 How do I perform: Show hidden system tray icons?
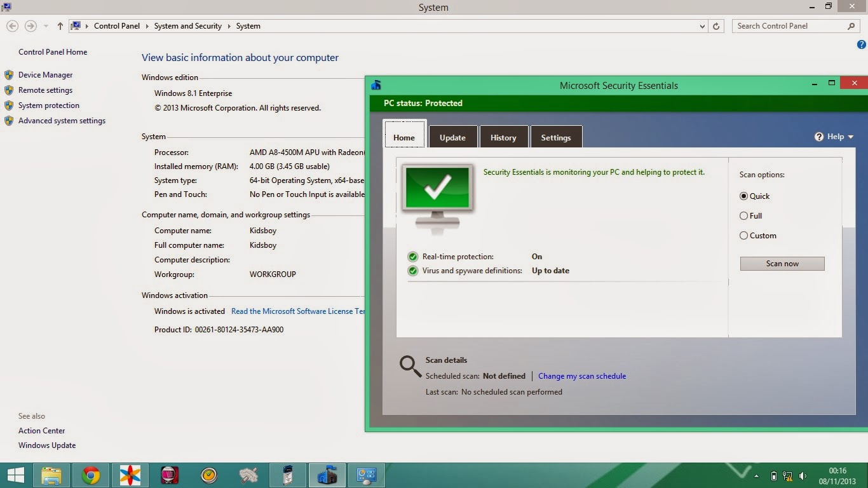(756, 476)
